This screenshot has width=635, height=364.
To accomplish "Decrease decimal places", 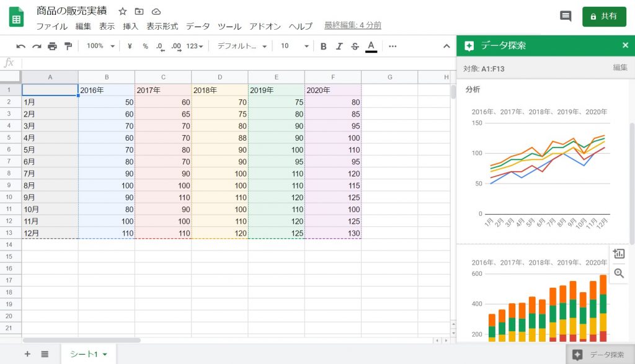I will pyautogui.click(x=161, y=47).
